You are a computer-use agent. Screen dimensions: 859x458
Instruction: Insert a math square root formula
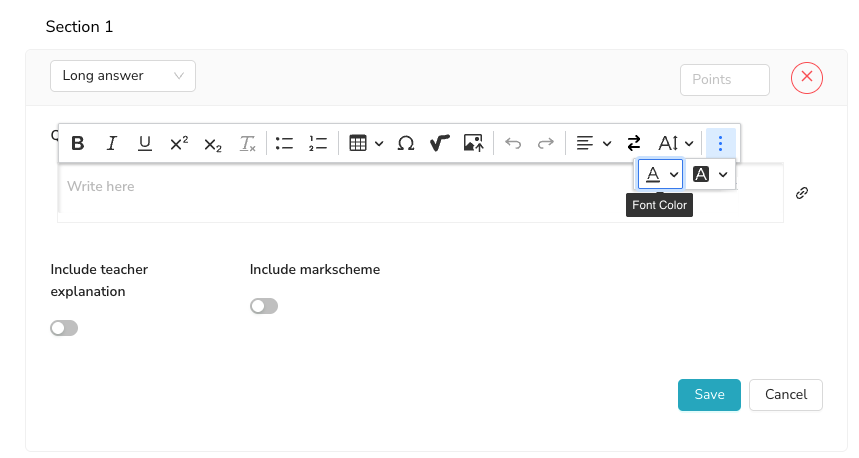click(x=439, y=143)
